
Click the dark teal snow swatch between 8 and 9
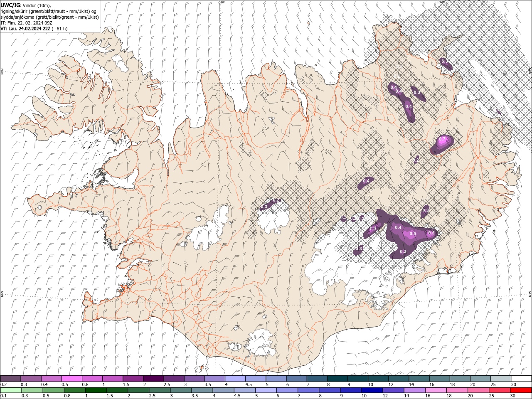337,378
